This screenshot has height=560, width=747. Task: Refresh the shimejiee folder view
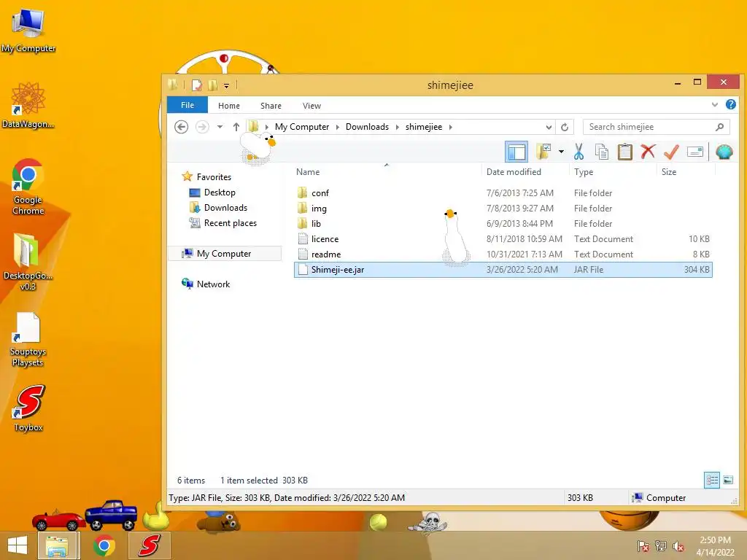click(x=565, y=127)
